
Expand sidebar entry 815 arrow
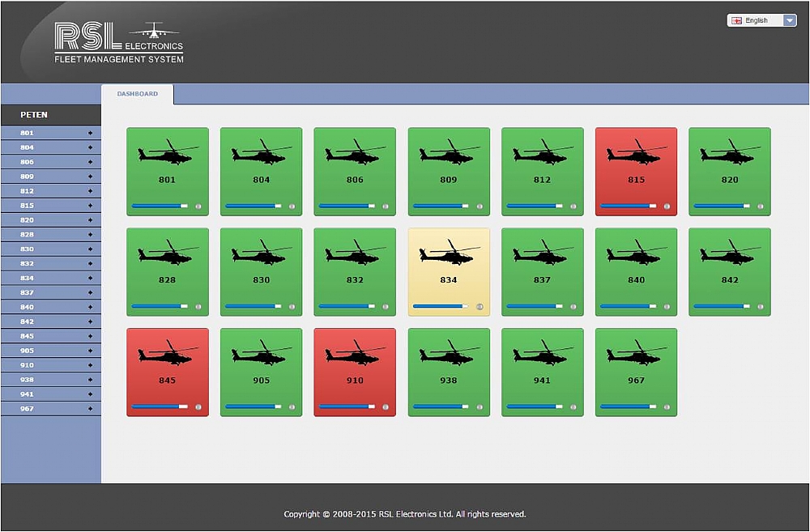tap(91, 206)
